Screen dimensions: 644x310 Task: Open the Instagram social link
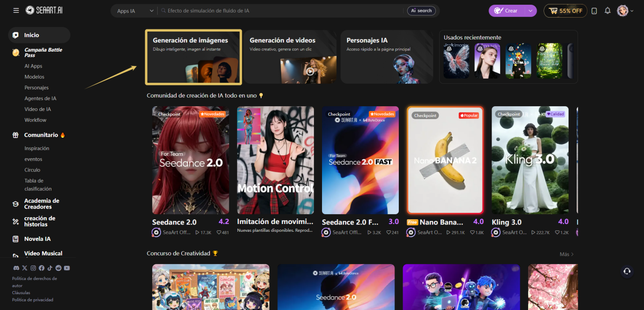click(33, 268)
